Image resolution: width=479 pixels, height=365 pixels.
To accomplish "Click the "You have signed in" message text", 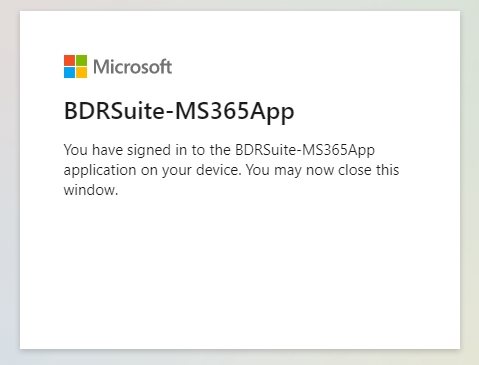I will (x=231, y=170).
